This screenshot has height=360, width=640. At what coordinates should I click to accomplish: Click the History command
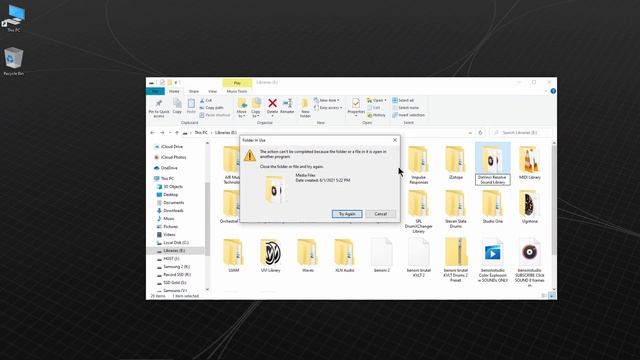click(376, 115)
